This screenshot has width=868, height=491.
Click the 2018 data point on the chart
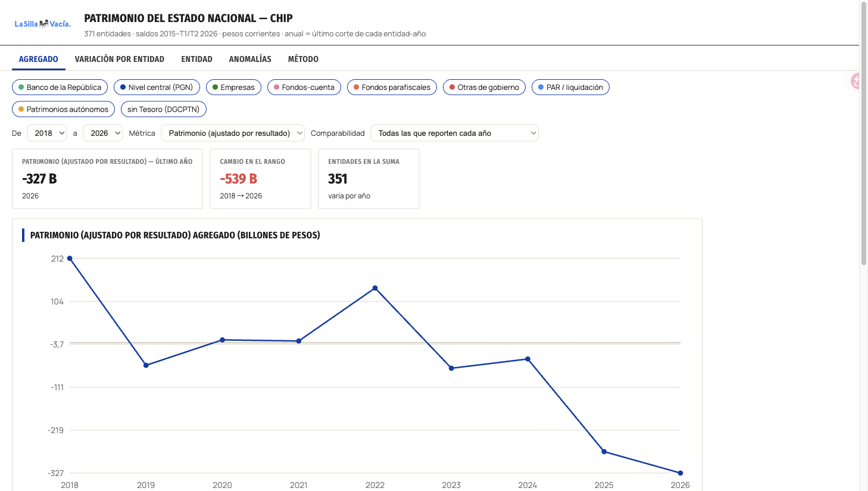70,259
